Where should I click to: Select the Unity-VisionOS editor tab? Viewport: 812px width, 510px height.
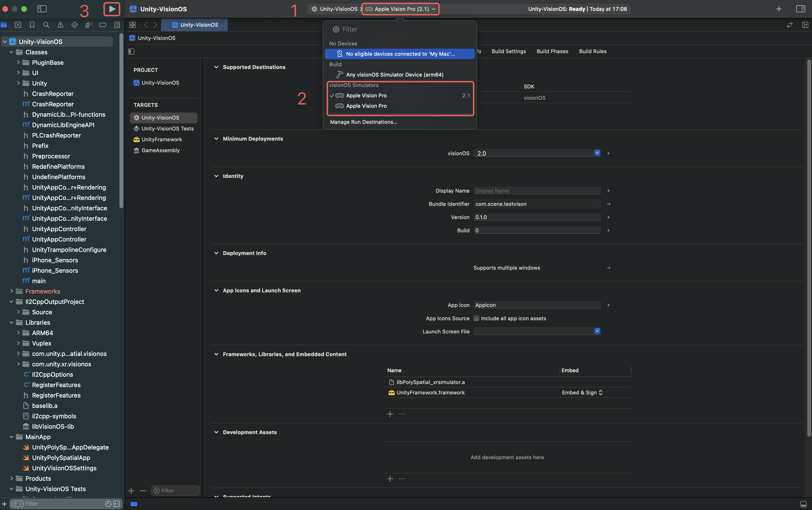click(x=194, y=25)
